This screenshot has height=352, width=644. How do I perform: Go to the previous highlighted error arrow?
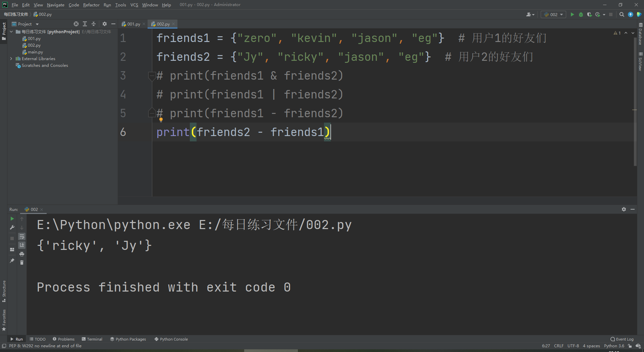pyautogui.click(x=626, y=33)
